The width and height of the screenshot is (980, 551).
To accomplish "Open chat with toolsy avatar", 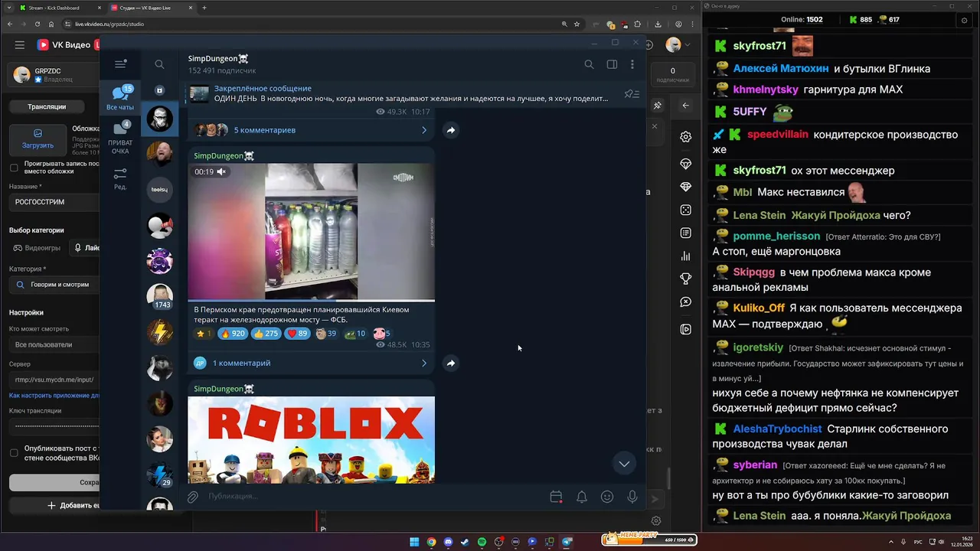I will 159,189.
